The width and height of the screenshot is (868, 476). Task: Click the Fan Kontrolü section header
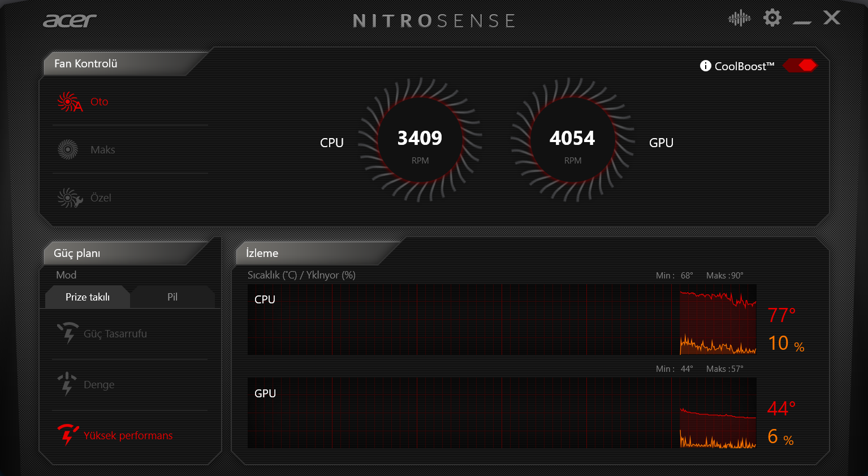[86, 64]
